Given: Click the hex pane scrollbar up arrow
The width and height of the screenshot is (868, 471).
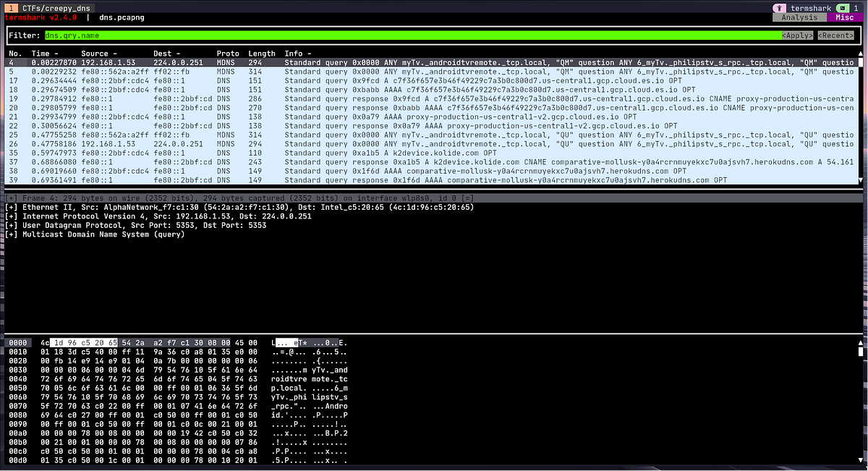Looking at the screenshot, I should (860, 342).
